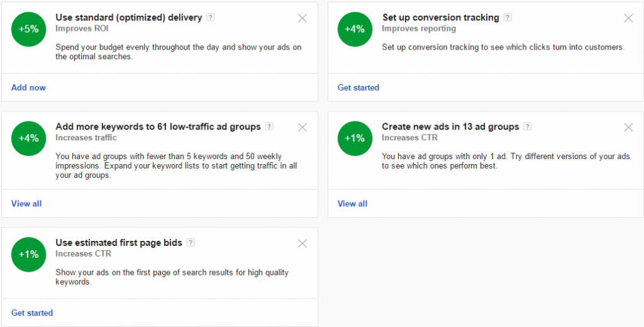Image resolution: width=644 pixels, height=327 pixels.
Task: Open help icon next to conversion tracking title
Action: [508, 18]
